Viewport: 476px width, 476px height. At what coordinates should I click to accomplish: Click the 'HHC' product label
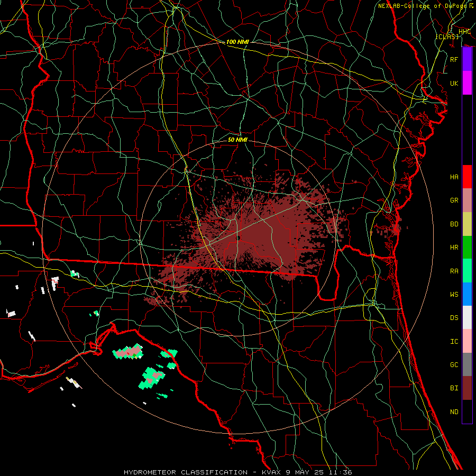(464, 32)
